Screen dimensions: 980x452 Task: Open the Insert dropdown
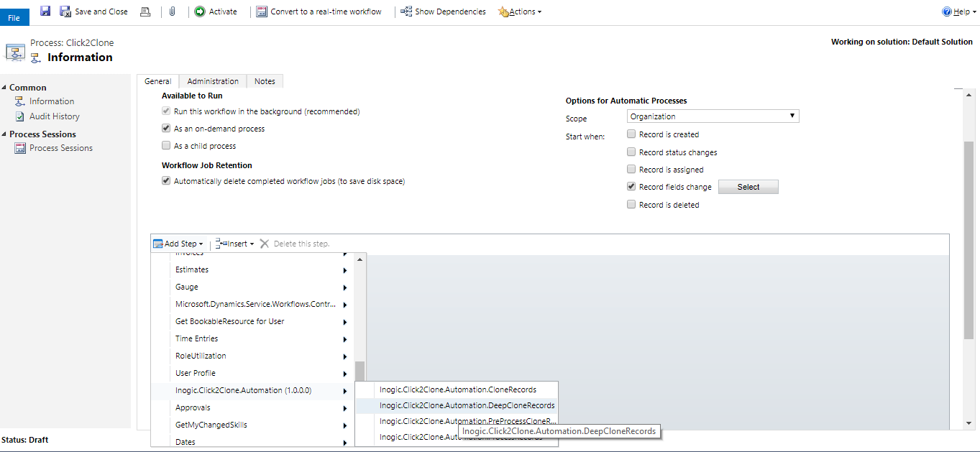(235, 244)
